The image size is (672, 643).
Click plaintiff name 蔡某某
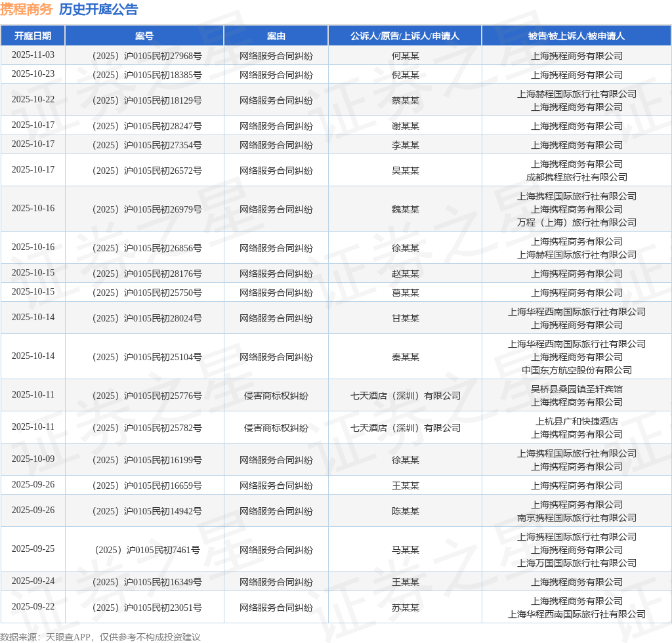[x=405, y=100]
